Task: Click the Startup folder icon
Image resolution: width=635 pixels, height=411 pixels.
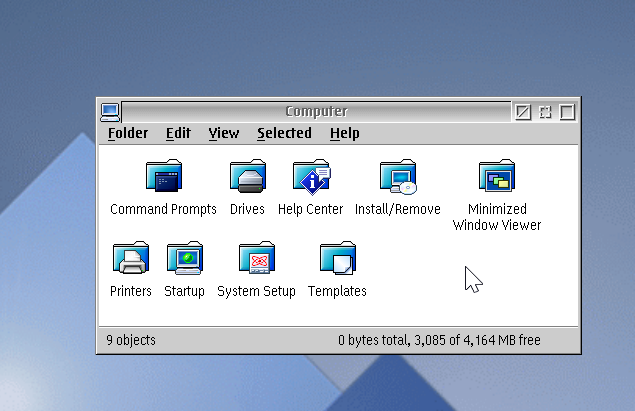Action: pos(184,260)
